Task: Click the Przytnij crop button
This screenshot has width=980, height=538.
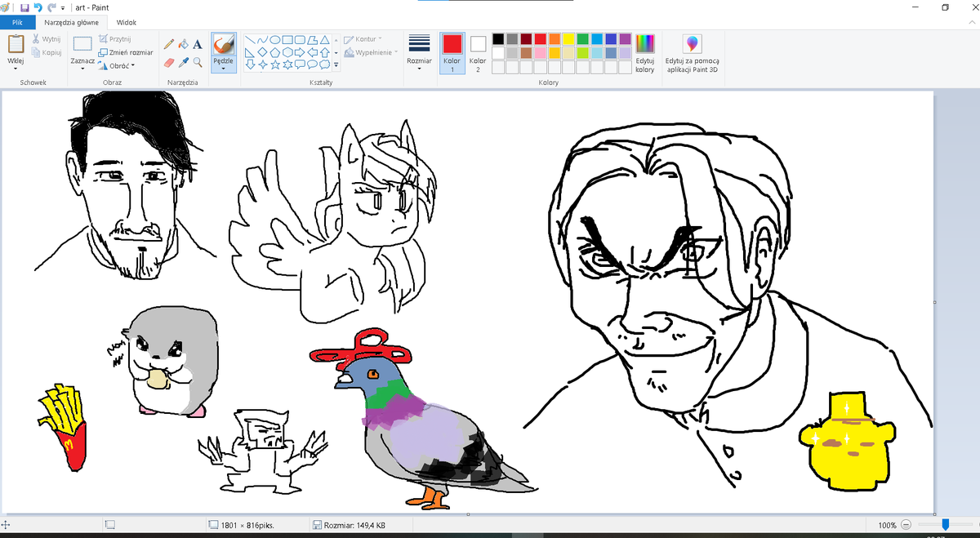Action: (x=114, y=38)
